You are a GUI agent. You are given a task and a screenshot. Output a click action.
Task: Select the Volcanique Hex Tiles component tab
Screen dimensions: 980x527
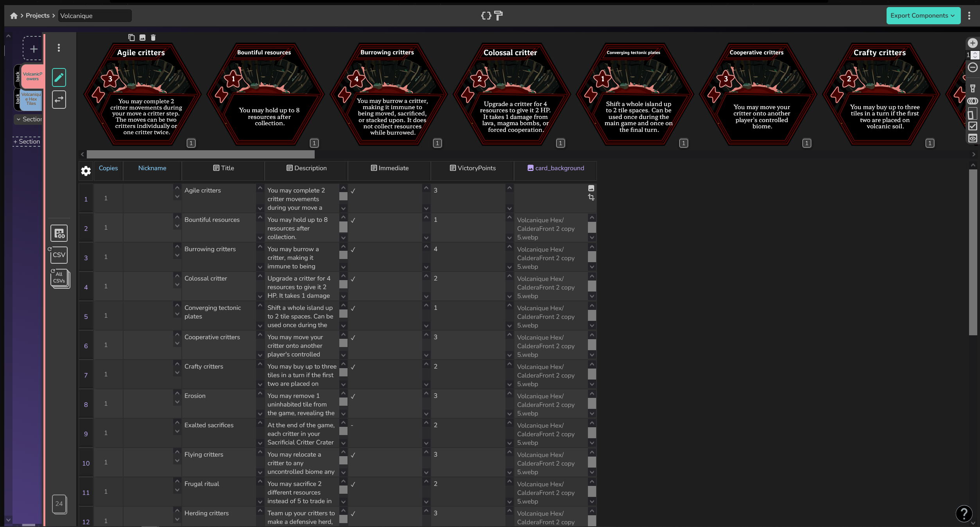click(x=31, y=99)
